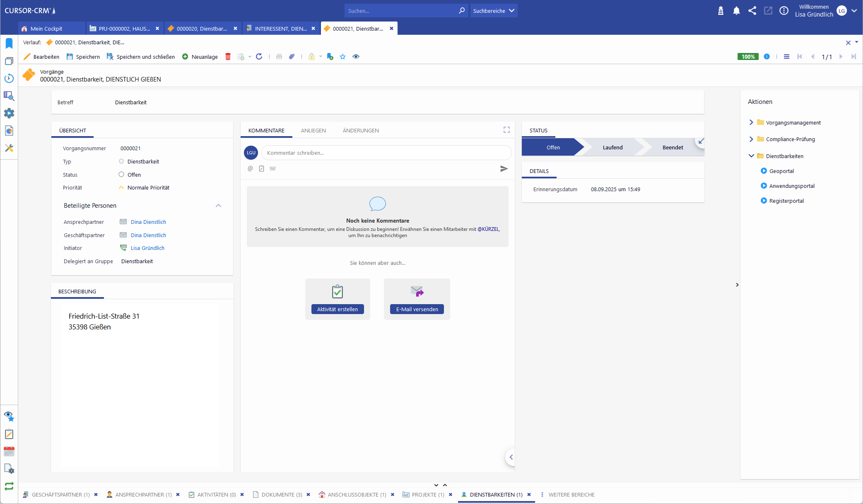This screenshot has height=504, width=863.
Task: Click the Kommentar schreiben input field
Action: (x=386, y=153)
